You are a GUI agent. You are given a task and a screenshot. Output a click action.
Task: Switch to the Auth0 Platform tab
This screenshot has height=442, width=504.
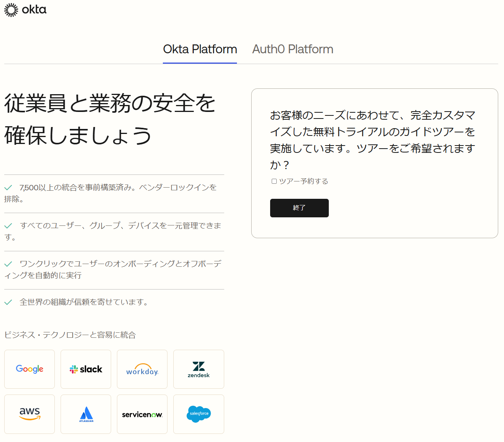(293, 49)
